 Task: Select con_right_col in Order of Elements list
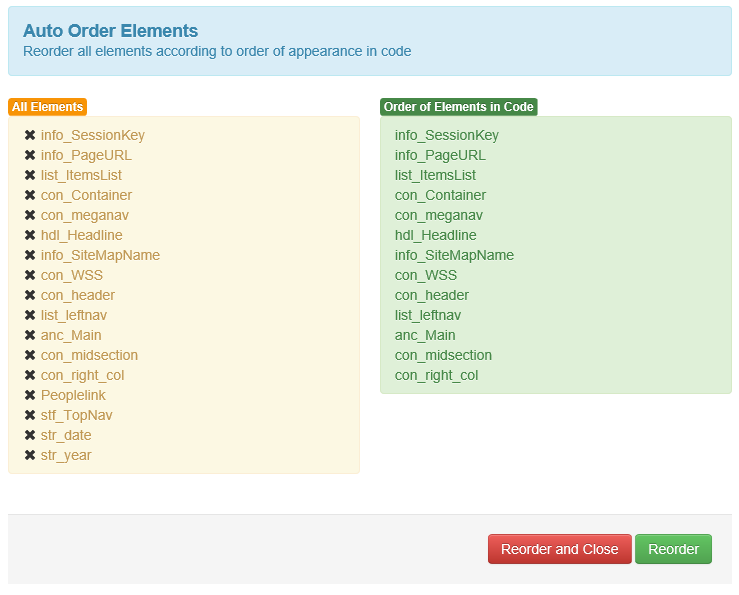[x=436, y=375]
